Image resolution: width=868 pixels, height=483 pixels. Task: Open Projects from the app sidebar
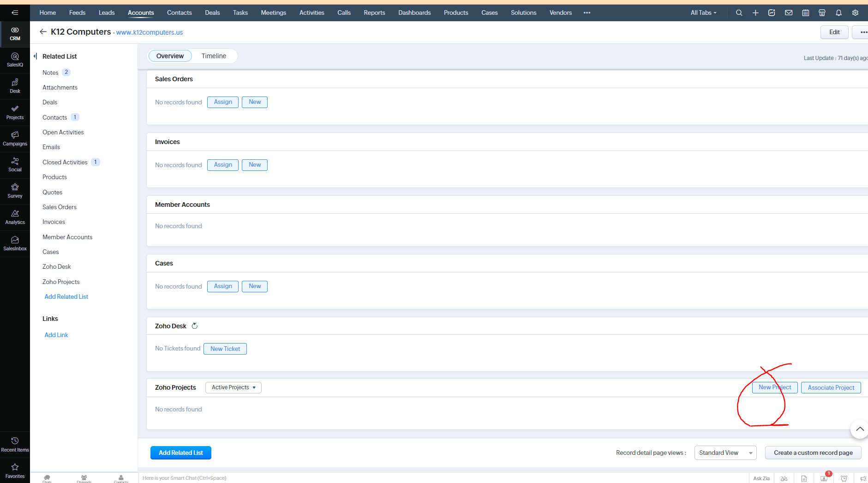[15, 113]
